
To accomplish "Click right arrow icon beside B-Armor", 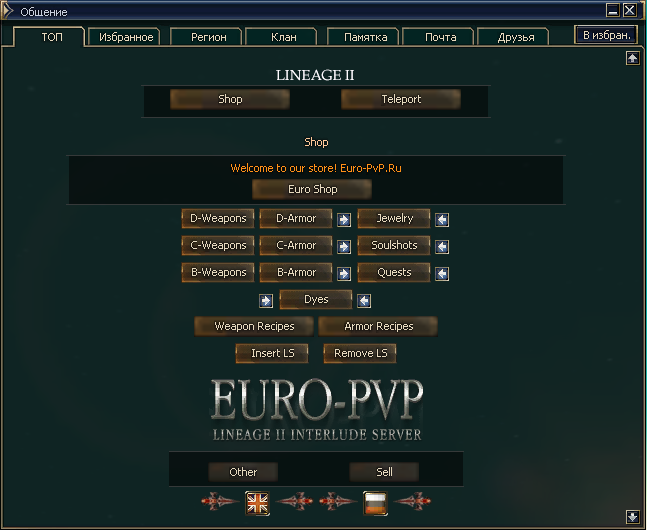I will 344,274.
